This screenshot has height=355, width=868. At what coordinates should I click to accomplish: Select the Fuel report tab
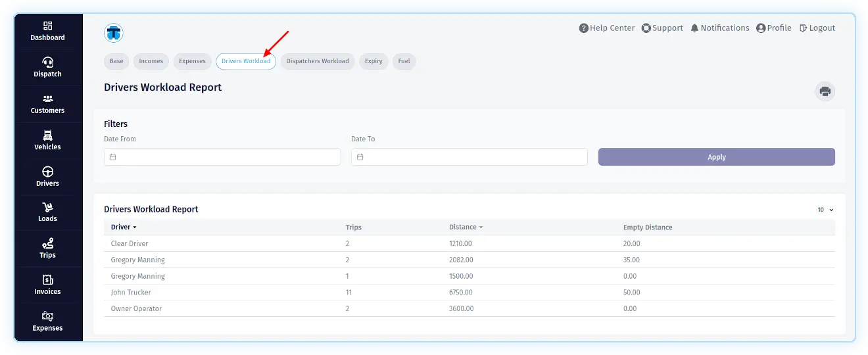(404, 61)
